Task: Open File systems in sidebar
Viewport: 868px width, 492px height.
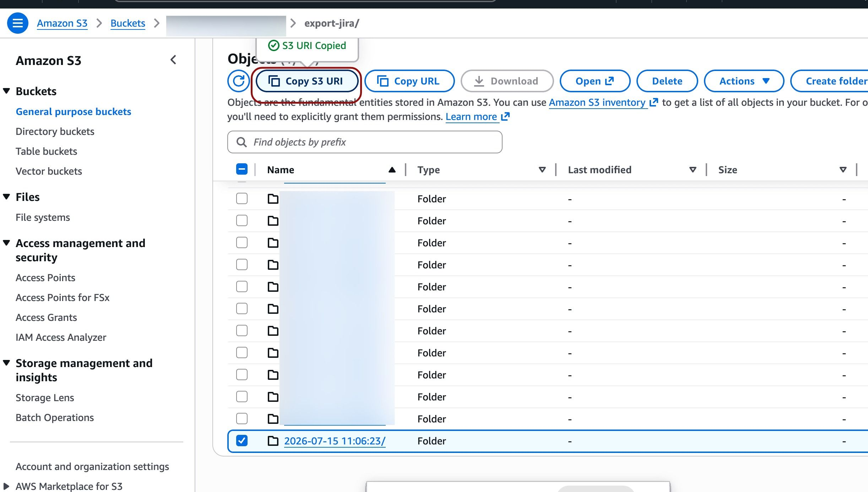Action: point(43,217)
